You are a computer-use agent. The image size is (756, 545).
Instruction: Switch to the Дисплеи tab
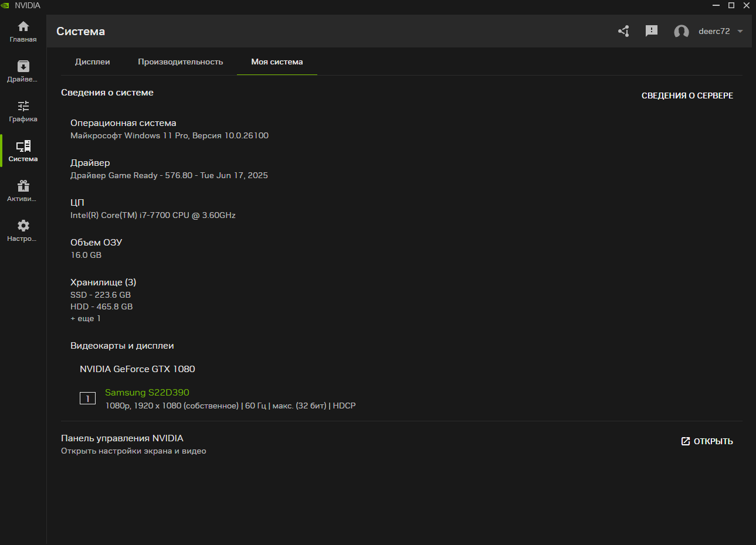(93, 62)
